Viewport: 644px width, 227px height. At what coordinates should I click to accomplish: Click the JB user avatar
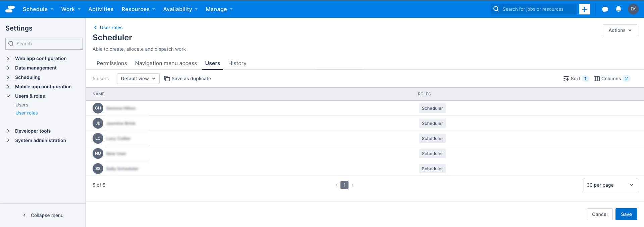tap(98, 123)
